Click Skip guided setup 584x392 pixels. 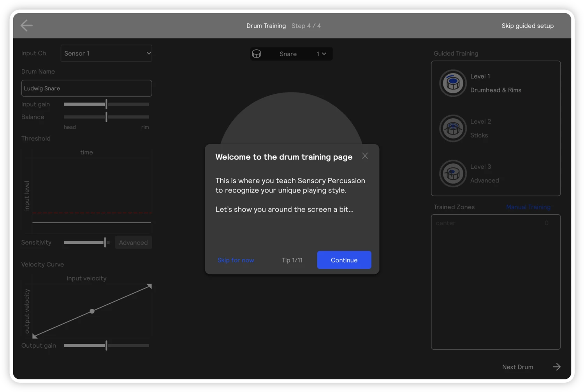click(x=528, y=26)
